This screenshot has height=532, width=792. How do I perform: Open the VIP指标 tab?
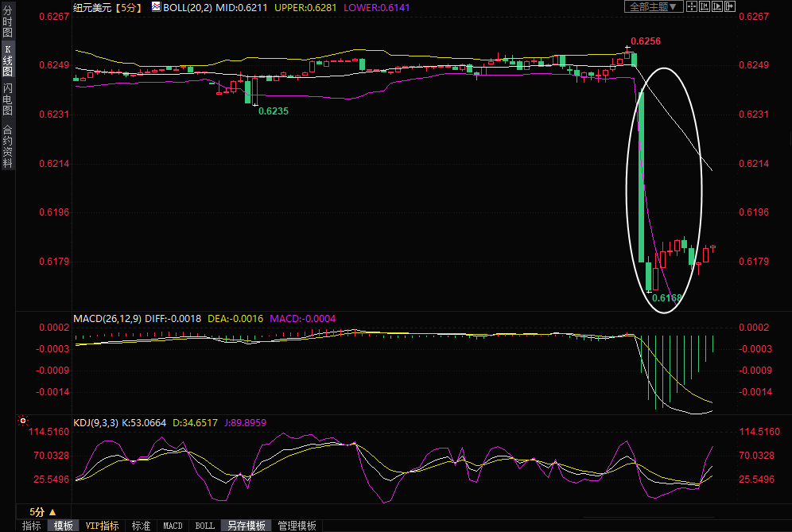click(103, 526)
